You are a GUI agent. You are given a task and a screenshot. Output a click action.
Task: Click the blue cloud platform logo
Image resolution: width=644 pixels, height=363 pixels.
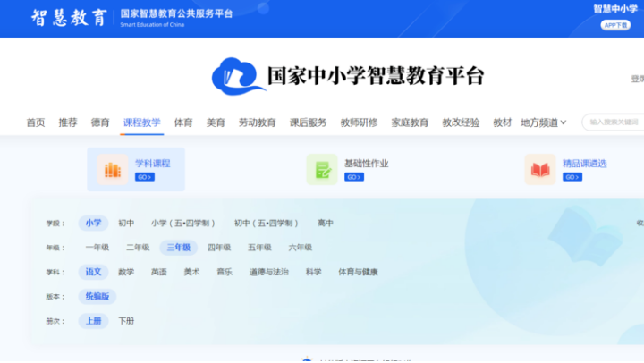[233, 76]
